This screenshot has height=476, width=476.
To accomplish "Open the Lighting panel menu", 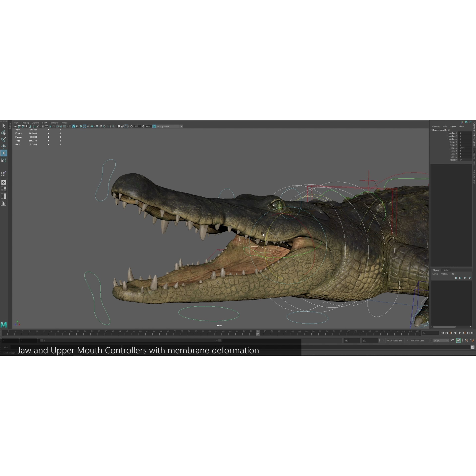I will 35,123.
